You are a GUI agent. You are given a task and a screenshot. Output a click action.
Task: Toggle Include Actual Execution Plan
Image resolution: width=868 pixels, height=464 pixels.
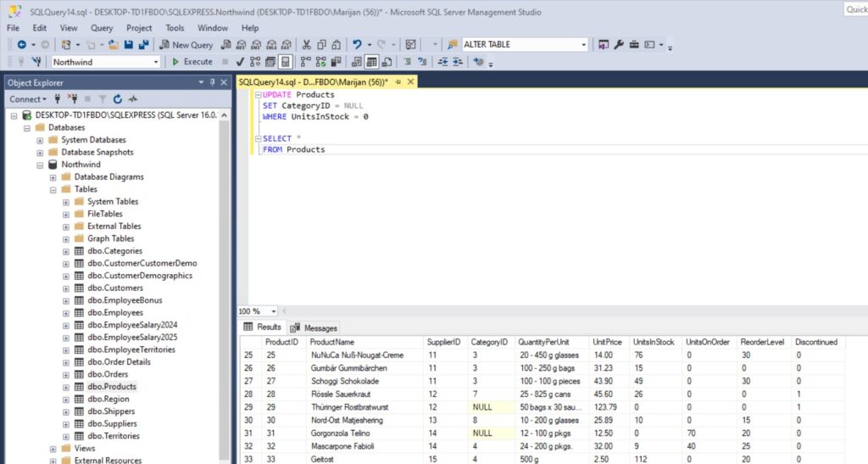pyautogui.click(x=305, y=61)
